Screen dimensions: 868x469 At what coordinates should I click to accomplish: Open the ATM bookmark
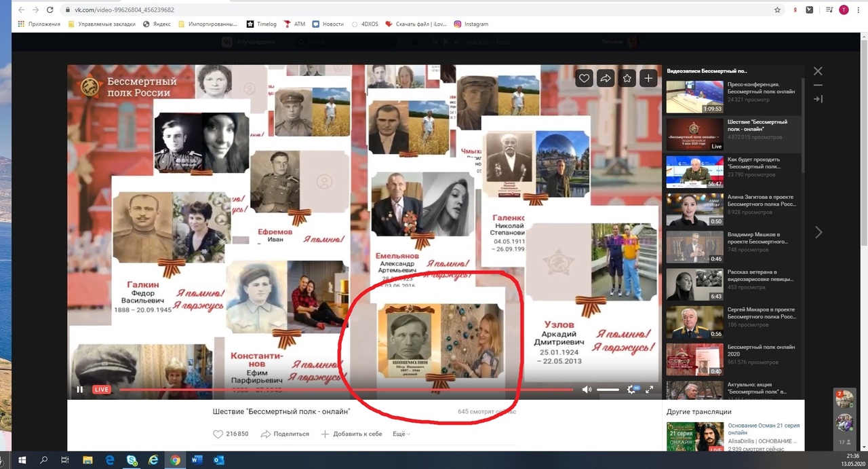tap(294, 24)
